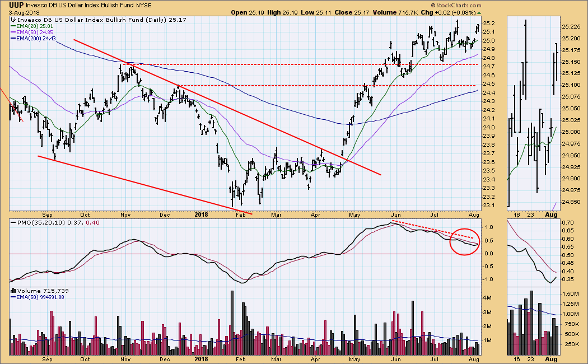Viewport: 588px width, 364px height.
Task: Click the 1.50M label on the zoom volume axis
Action: (x=571, y=293)
